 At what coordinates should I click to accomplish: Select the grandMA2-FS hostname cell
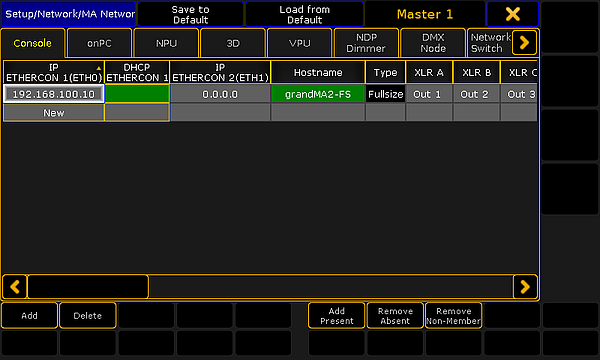click(318, 94)
